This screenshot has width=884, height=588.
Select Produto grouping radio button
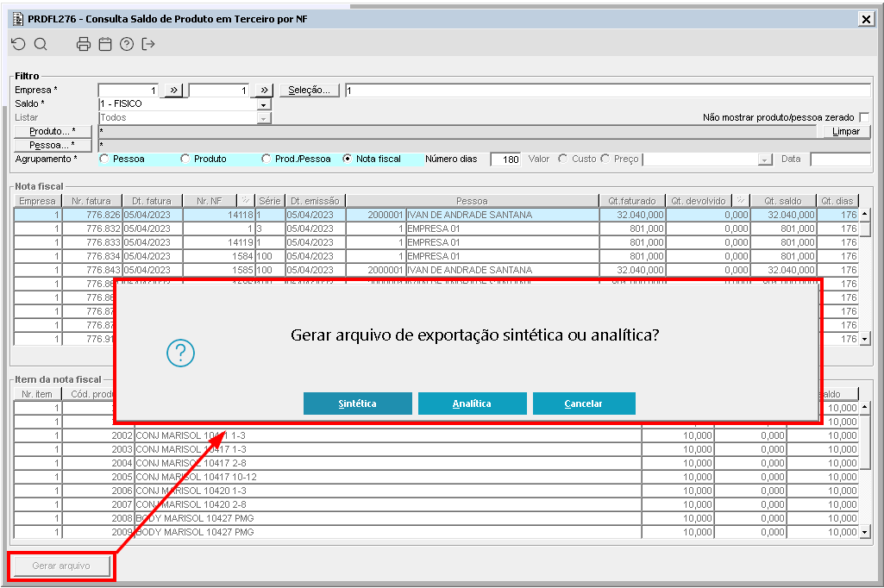click(185, 159)
